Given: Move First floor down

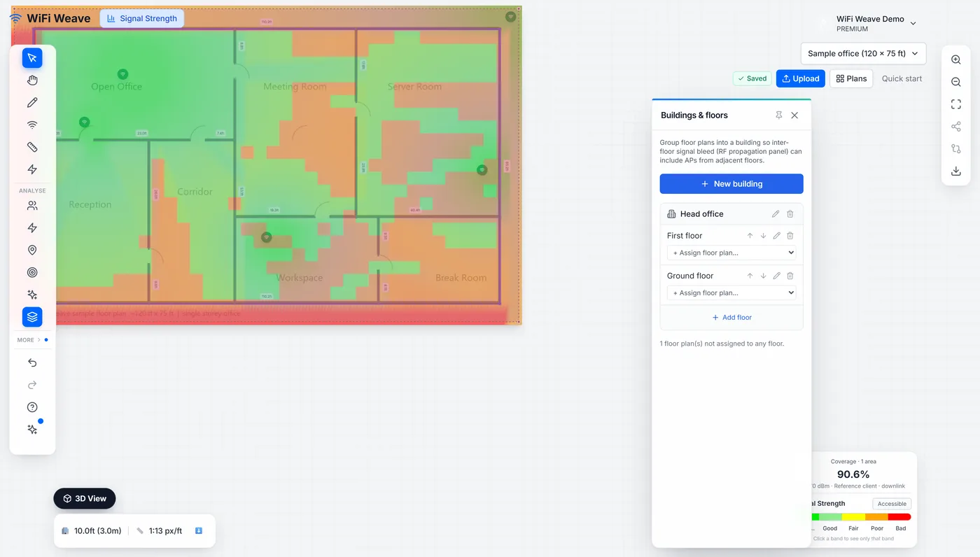Looking at the screenshot, I should coord(763,236).
